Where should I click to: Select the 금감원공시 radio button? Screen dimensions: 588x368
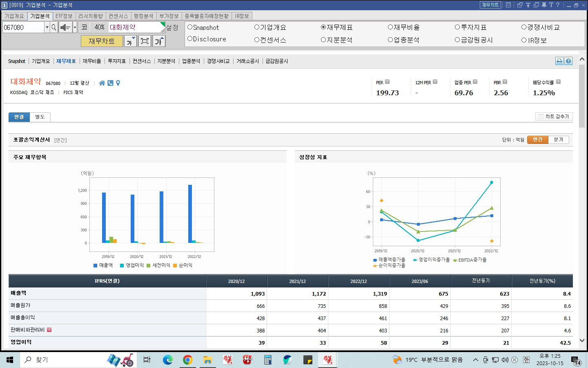[457, 40]
